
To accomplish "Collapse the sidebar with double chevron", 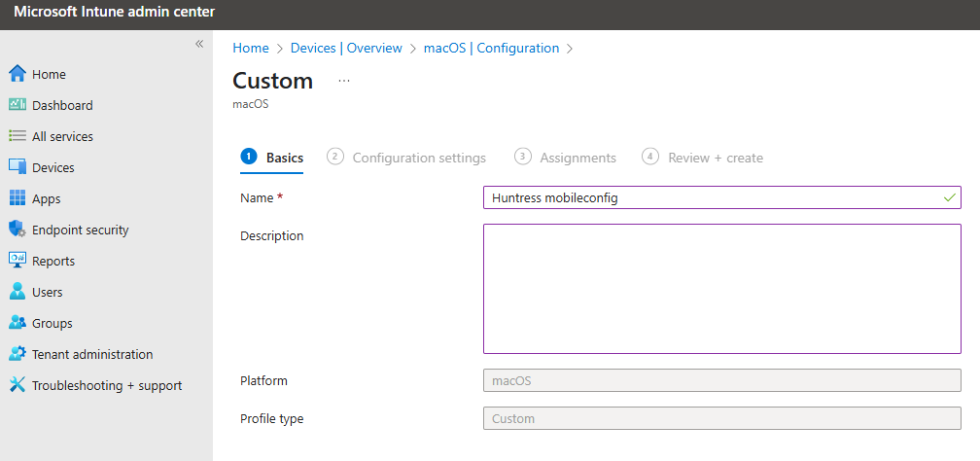I will 199,44.
